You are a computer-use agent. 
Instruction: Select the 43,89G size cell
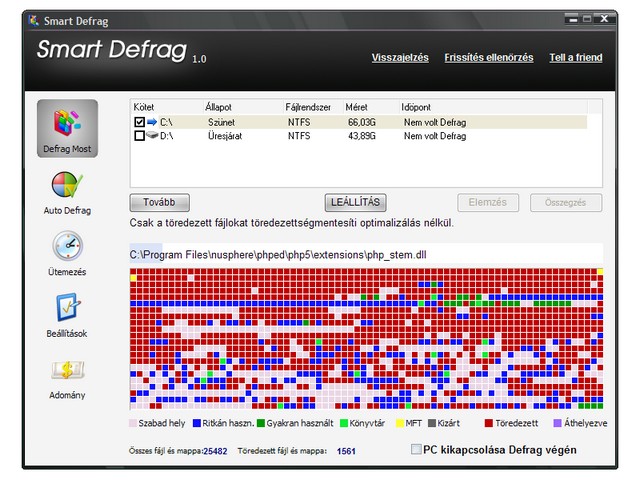(x=362, y=136)
